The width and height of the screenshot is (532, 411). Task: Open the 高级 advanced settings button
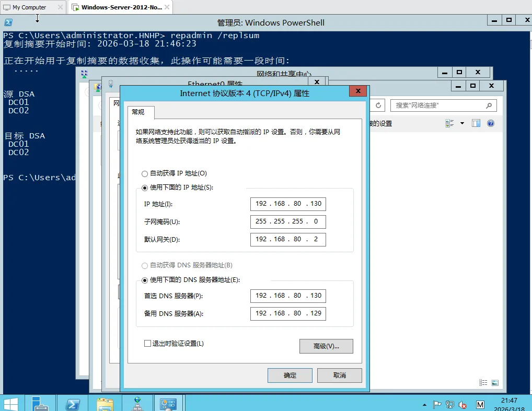pos(326,346)
